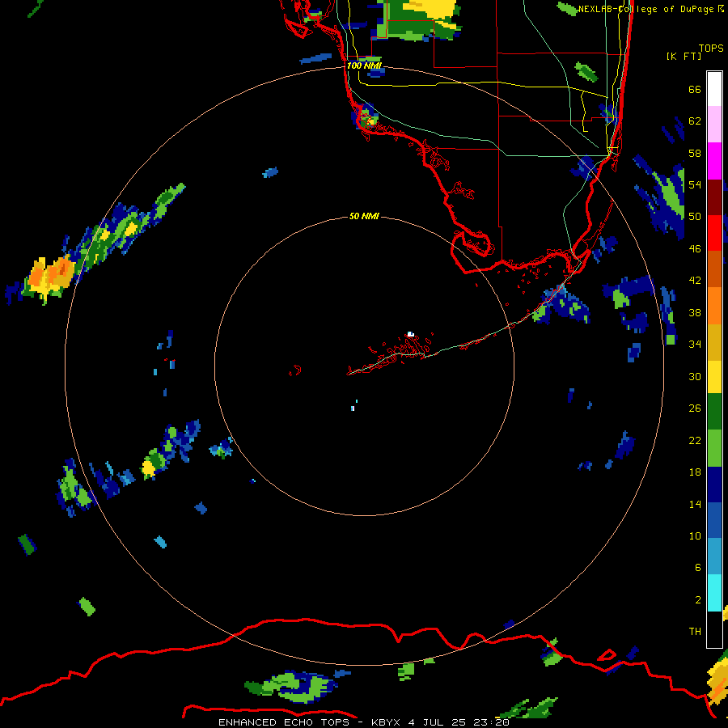Click the 66 legend value
This screenshot has width=728, height=728.
tap(695, 90)
